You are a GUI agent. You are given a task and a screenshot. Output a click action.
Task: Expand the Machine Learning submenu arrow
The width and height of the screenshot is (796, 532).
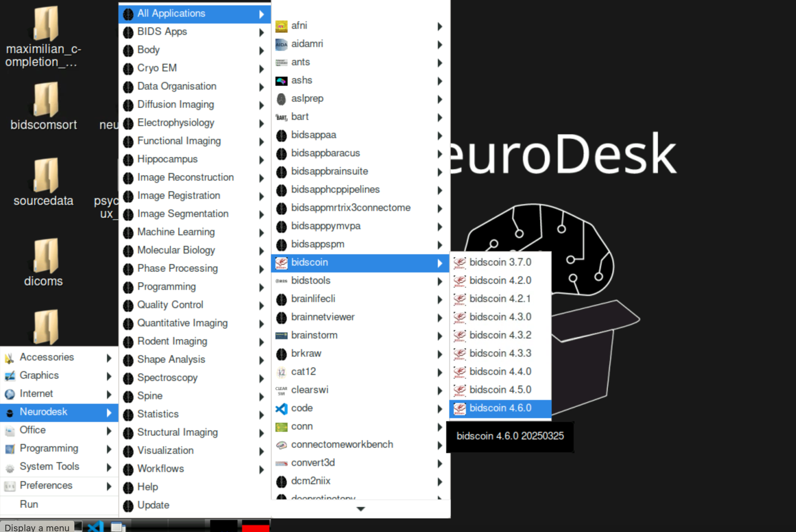(x=261, y=233)
